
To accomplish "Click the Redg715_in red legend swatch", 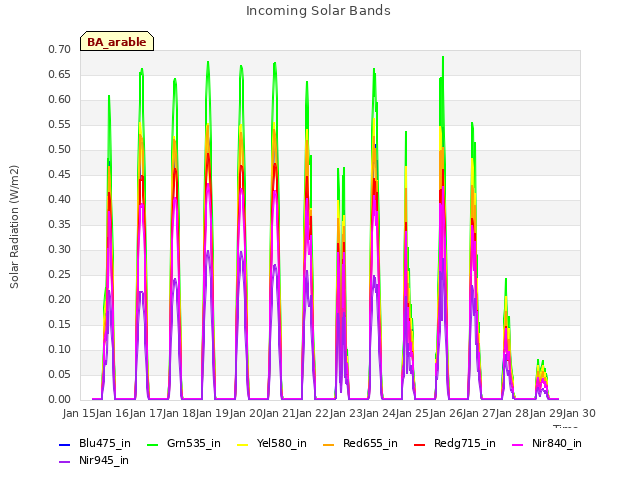I will click(420, 445).
